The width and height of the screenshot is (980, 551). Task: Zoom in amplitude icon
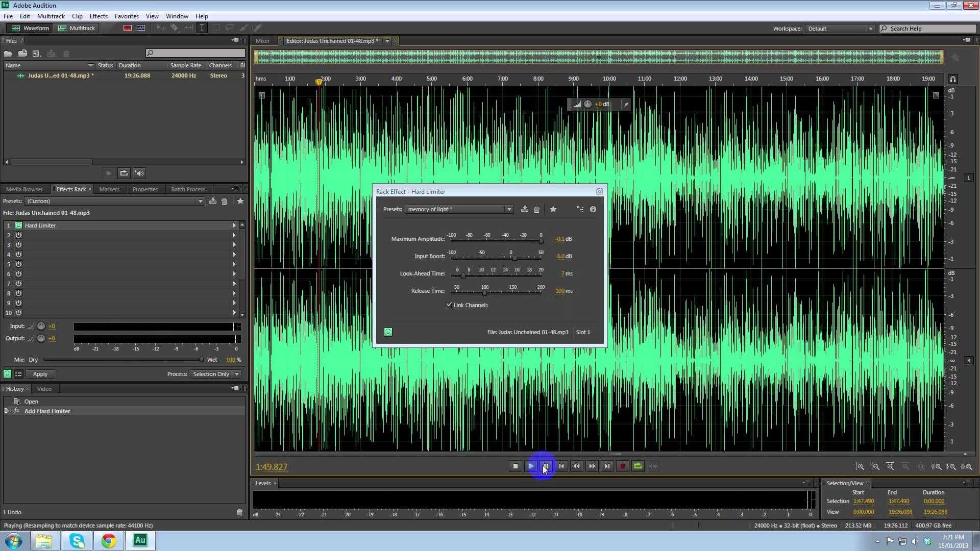tap(860, 466)
